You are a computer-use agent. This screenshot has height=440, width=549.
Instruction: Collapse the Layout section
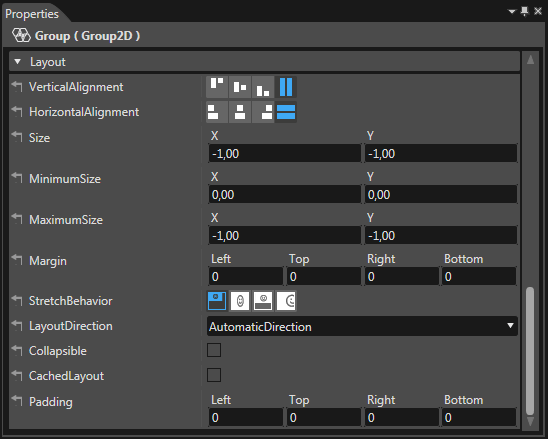click(x=18, y=62)
